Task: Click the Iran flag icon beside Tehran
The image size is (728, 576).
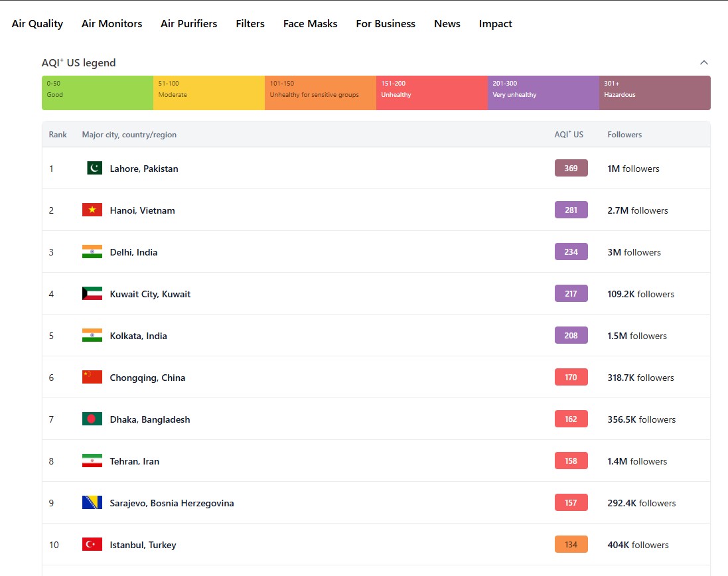Action: [x=92, y=461]
